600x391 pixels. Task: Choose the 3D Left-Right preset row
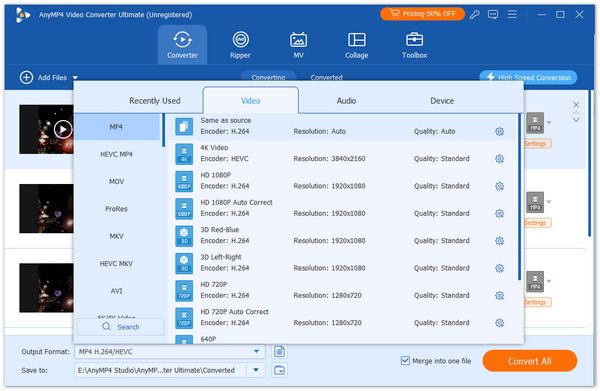click(x=344, y=263)
